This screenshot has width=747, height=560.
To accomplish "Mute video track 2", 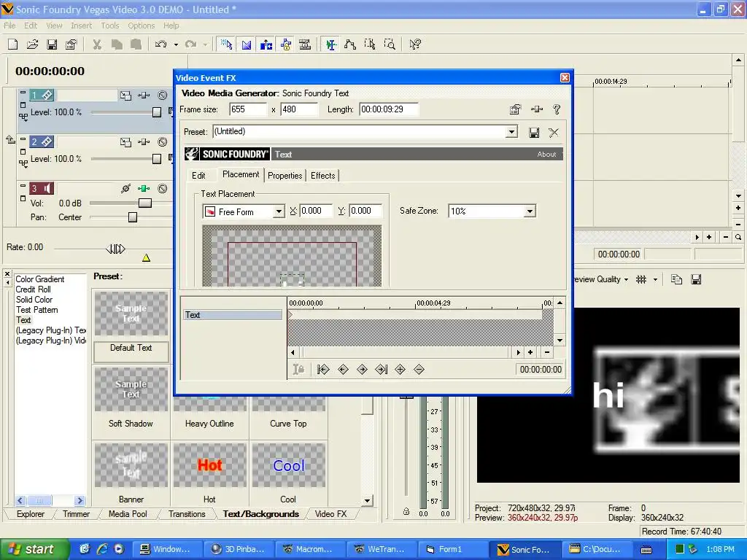I will point(163,142).
